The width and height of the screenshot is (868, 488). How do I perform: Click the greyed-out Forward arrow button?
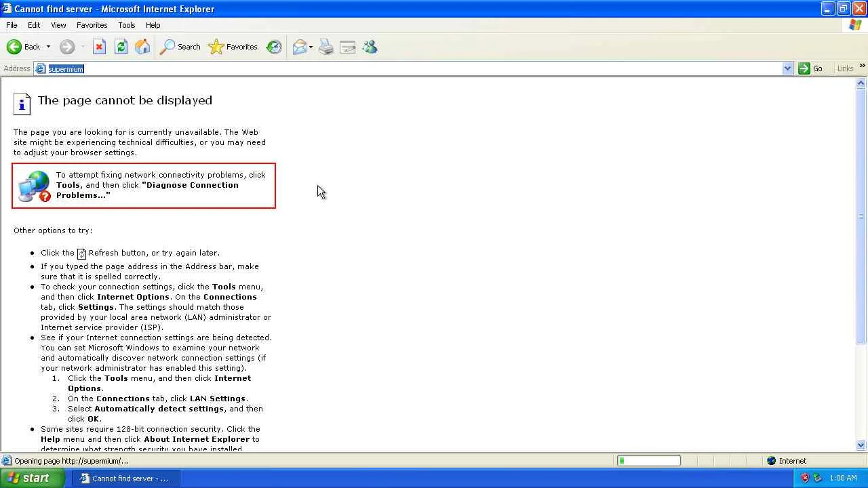coord(66,47)
